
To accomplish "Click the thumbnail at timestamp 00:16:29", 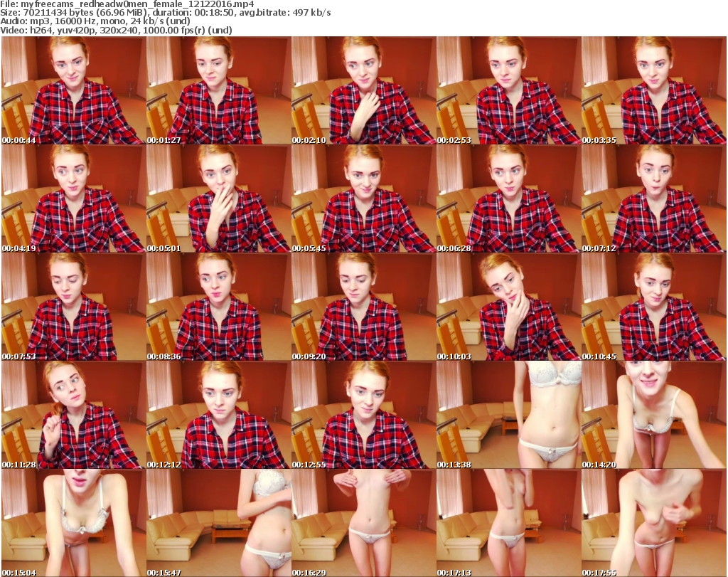I will point(363,523).
